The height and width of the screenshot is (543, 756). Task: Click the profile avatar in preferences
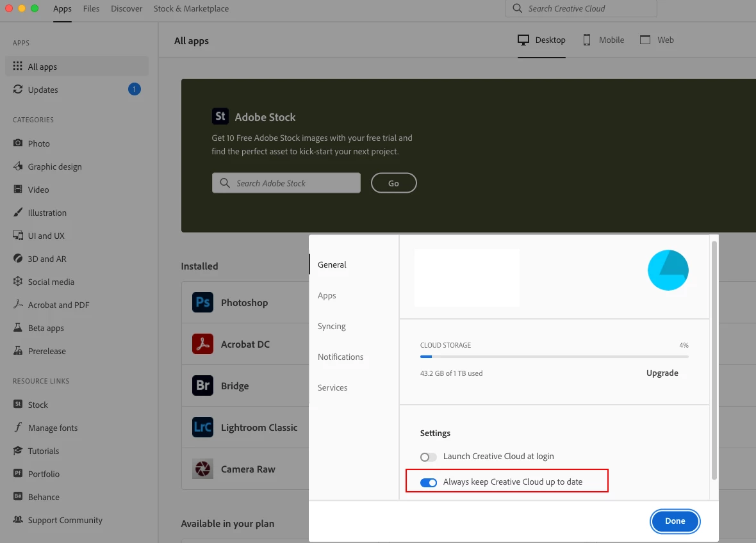[668, 270]
